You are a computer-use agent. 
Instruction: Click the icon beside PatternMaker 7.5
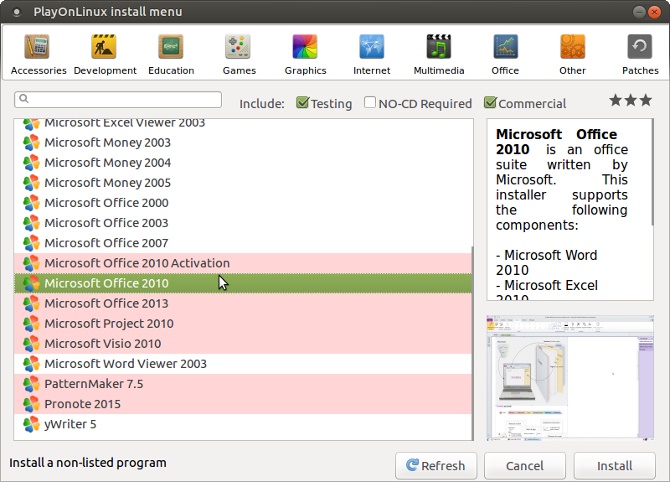coord(31,384)
